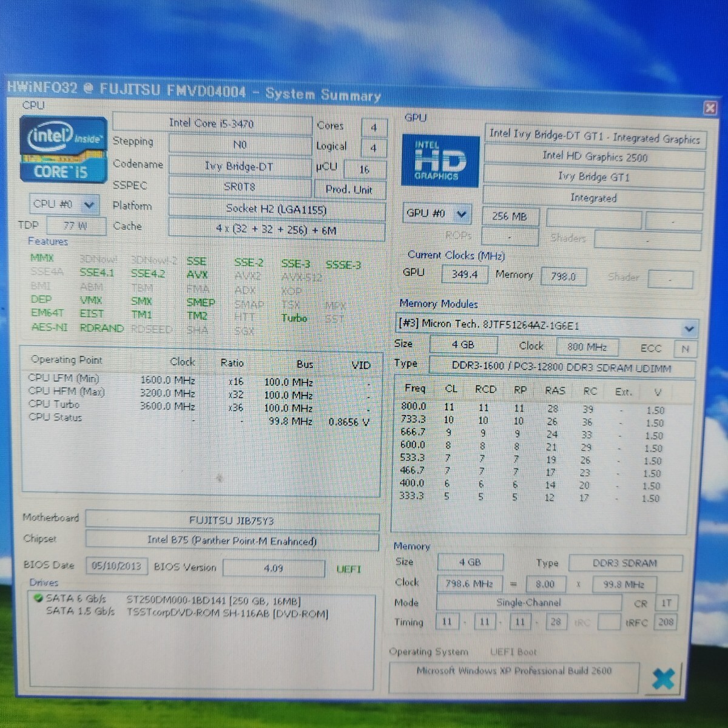Click the ECC value N field
This screenshot has height=728, width=728.
click(x=686, y=349)
